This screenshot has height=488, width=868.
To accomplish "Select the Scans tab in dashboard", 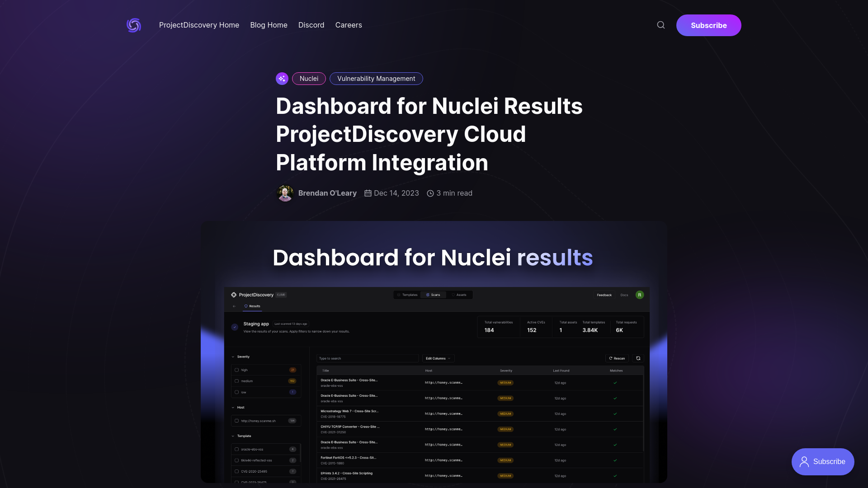I will pyautogui.click(x=433, y=294).
